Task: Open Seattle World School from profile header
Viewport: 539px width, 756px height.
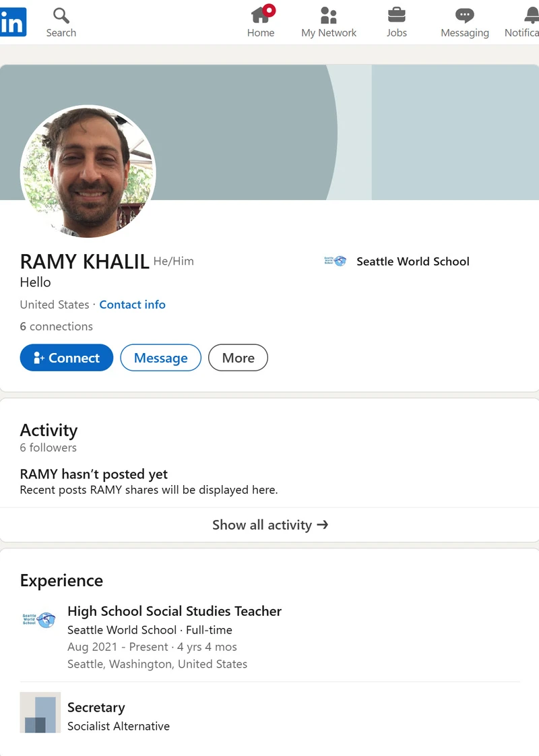Action: [x=412, y=261]
